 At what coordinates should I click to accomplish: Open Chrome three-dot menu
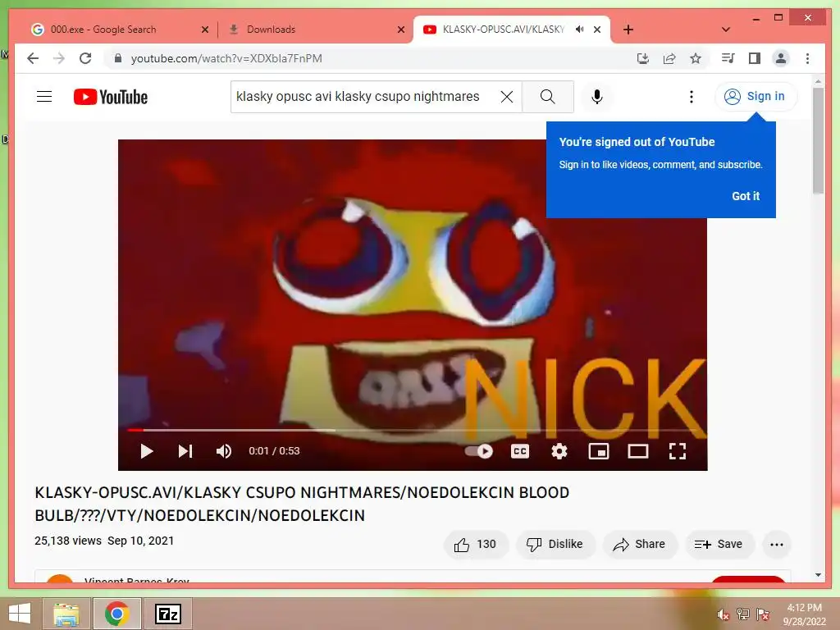click(807, 58)
